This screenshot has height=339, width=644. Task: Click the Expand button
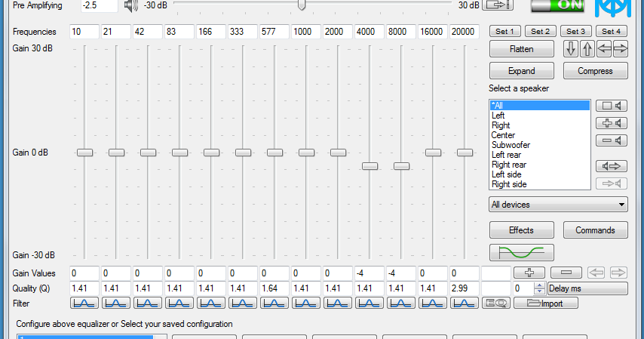(x=522, y=71)
